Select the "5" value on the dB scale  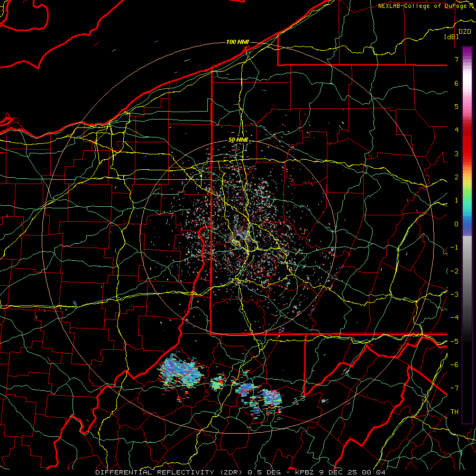click(456, 106)
